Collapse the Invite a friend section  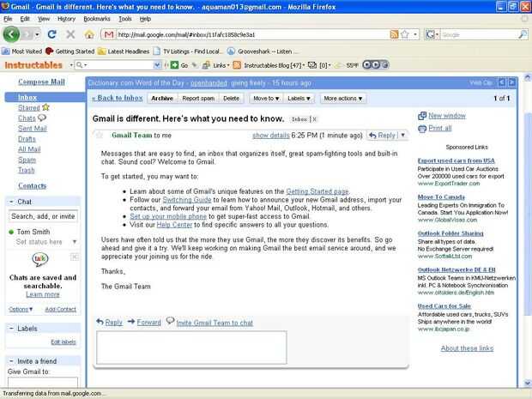[11, 361]
